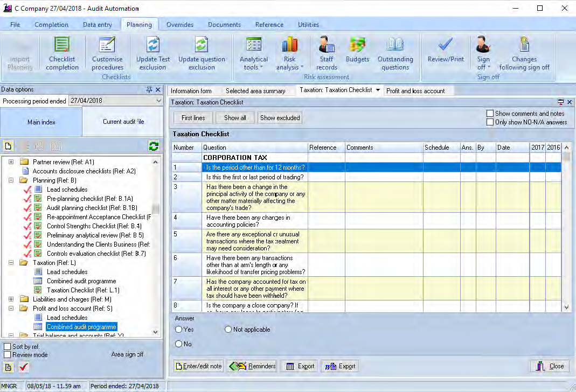Click index tree scrollbar up arrow
The height and width of the screenshot is (392, 576).
coord(155,162)
